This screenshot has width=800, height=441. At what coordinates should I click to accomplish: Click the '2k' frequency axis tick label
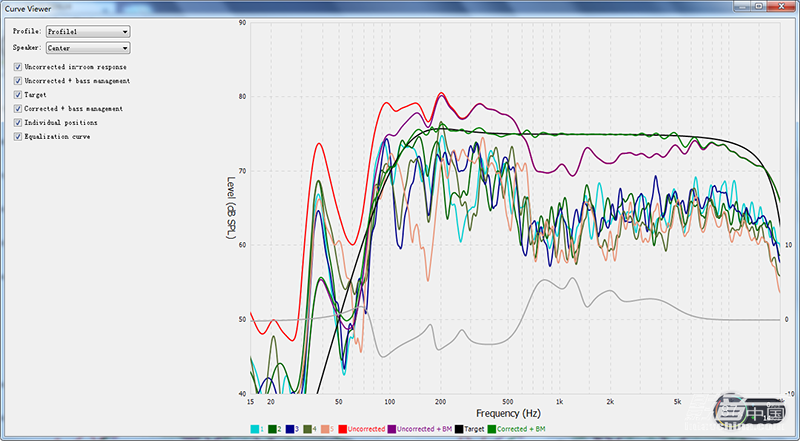coord(610,402)
